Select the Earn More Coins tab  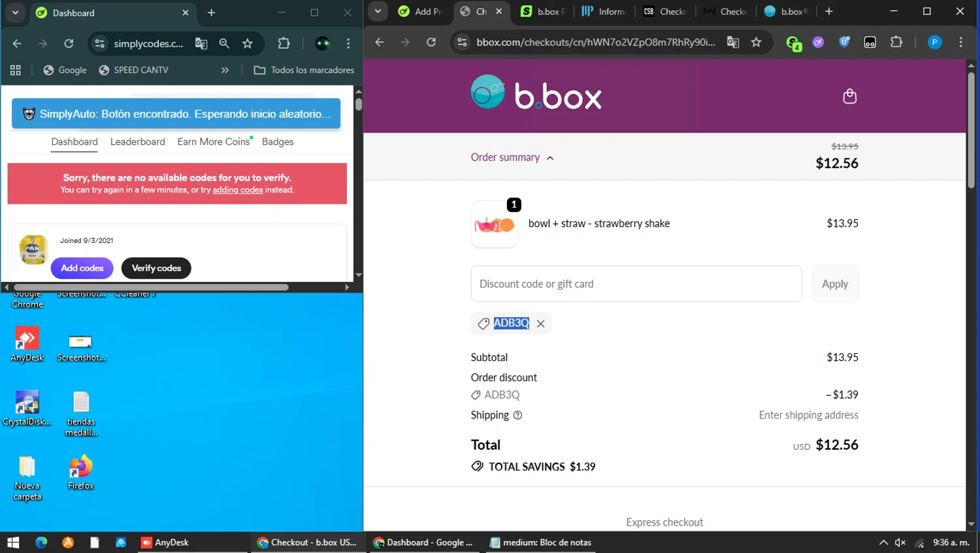tap(214, 142)
